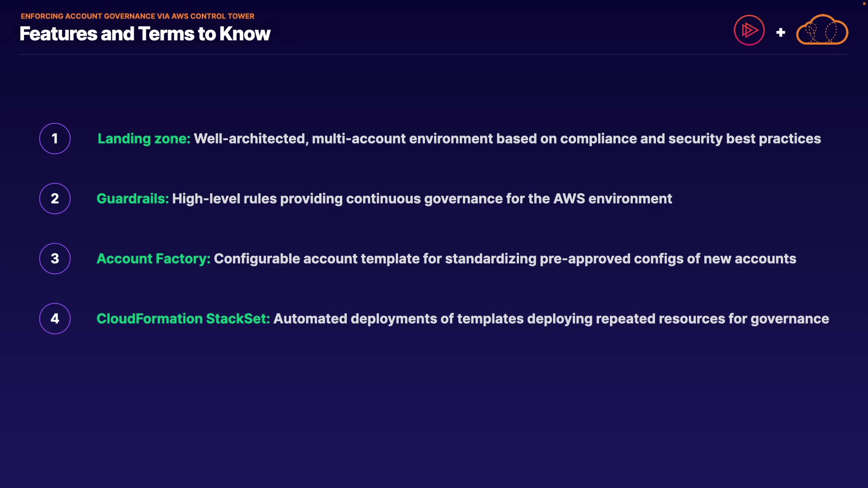
Task: Click the green 'Account Factory:' term
Action: point(153,258)
